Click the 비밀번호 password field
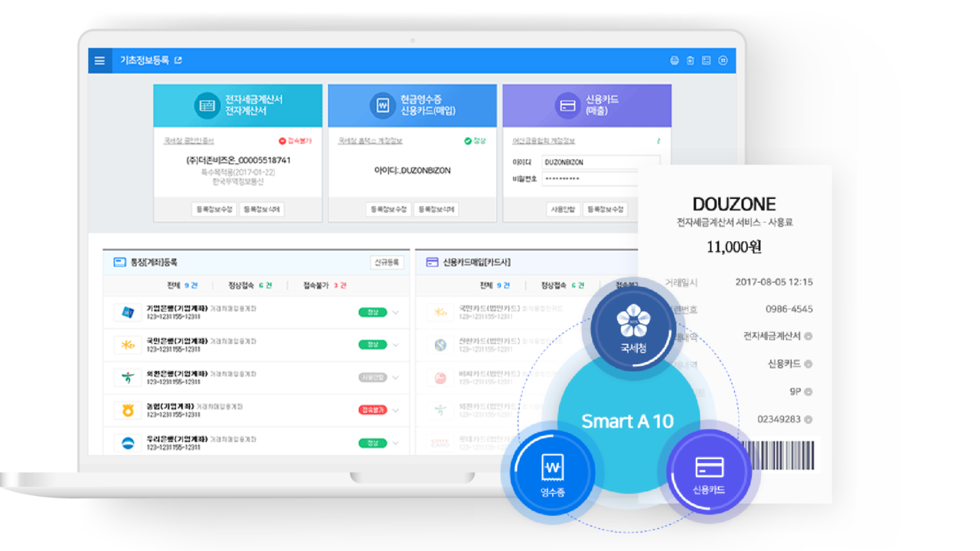Viewport: 980px width, 551px height. [x=590, y=178]
